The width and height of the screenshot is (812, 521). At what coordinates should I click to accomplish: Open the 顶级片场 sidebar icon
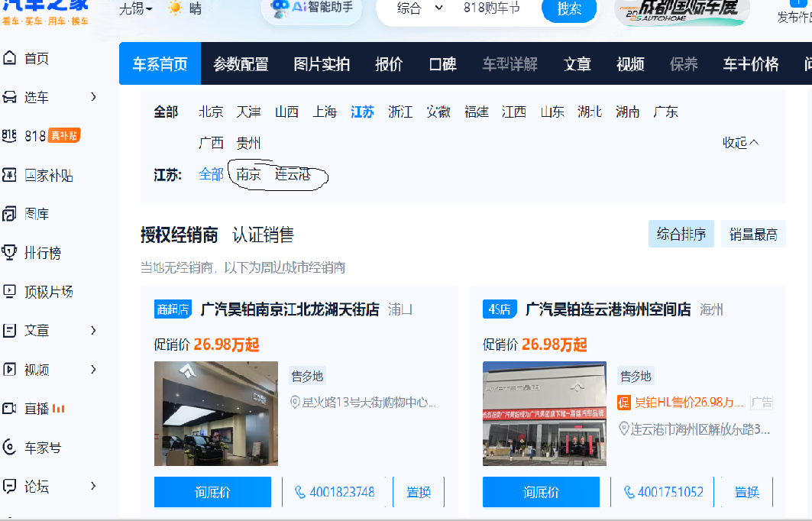click(9, 291)
